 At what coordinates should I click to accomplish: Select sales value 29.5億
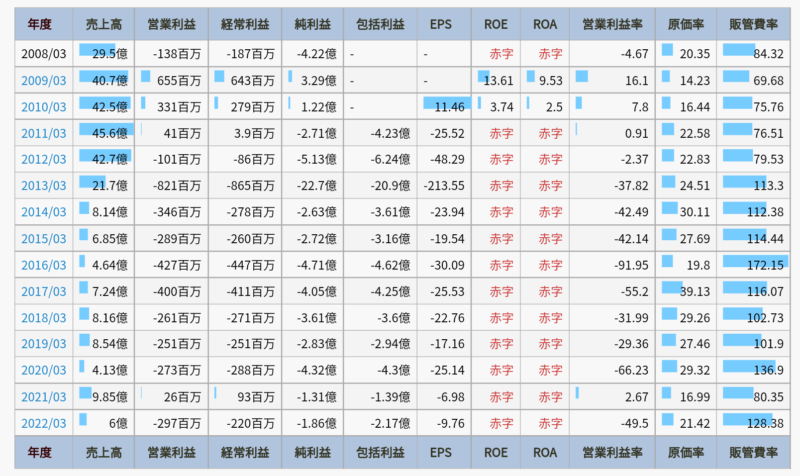click(x=110, y=54)
